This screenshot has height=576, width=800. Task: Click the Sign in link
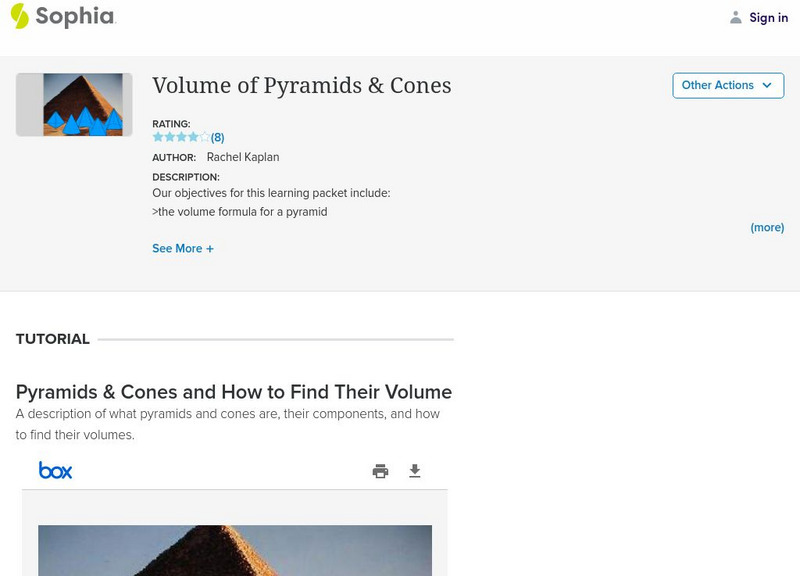coord(768,17)
